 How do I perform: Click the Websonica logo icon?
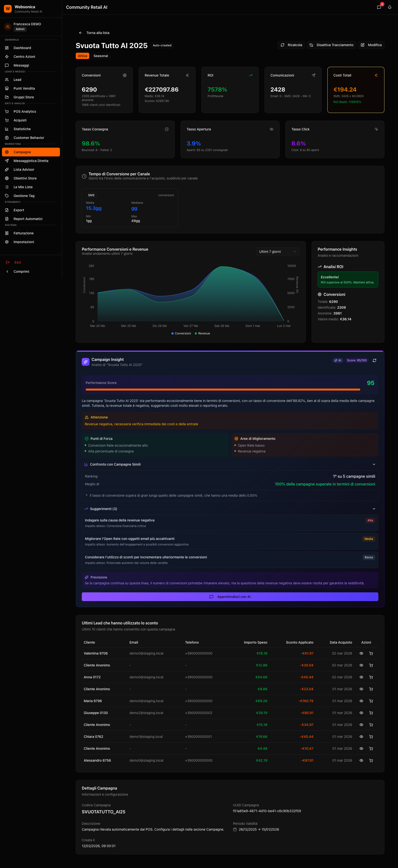point(8,9)
